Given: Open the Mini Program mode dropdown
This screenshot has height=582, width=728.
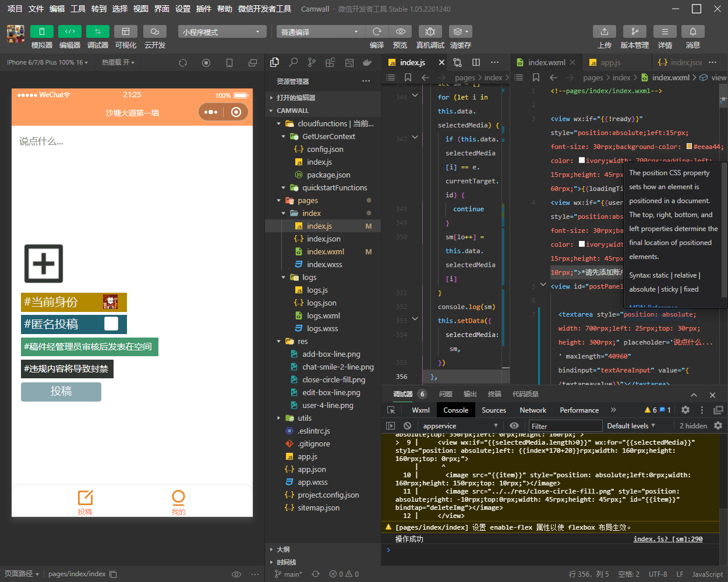Looking at the screenshot, I should 221,32.
